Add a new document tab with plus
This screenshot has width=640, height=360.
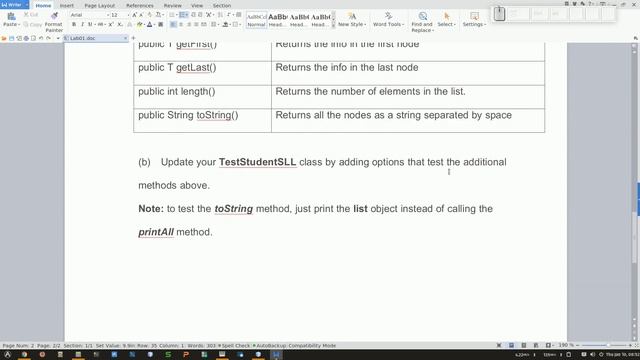point(133,38)
